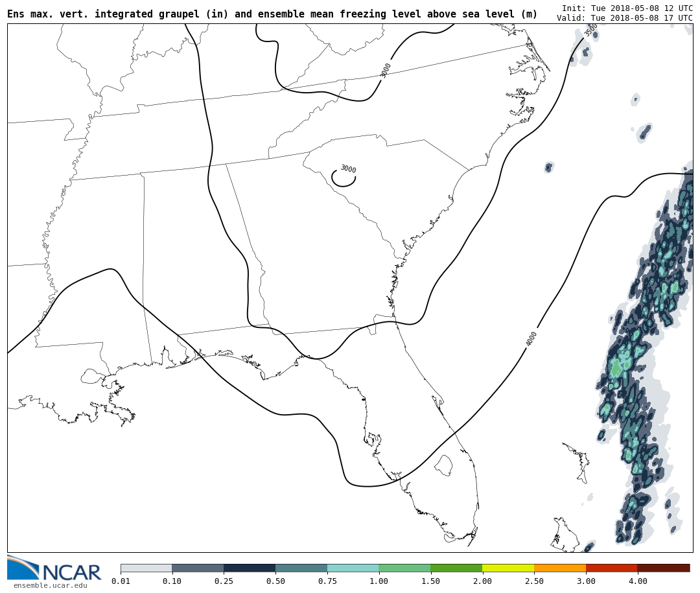
Task: Select the teal 0.50–0.75 colorbar swatch
Action: (301, 568)
